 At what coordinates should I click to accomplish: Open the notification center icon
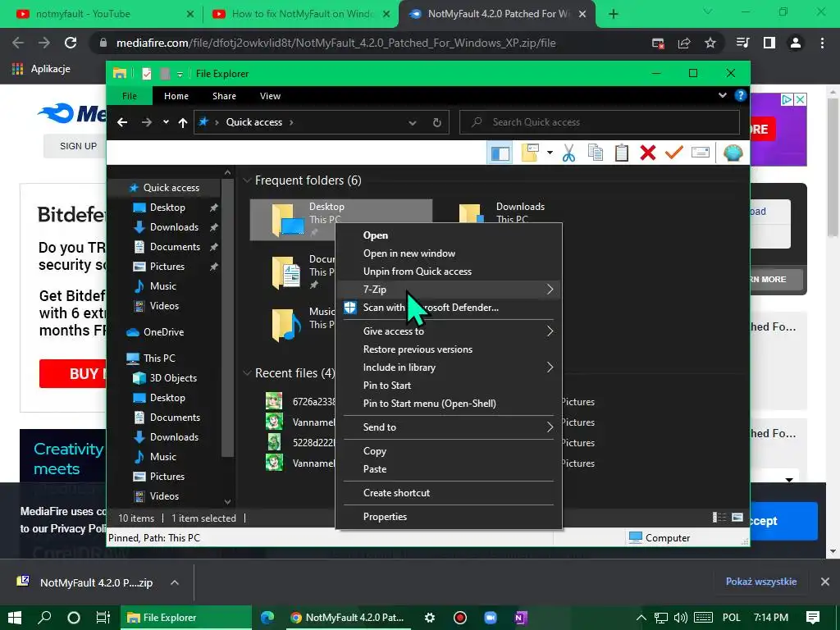813,618
